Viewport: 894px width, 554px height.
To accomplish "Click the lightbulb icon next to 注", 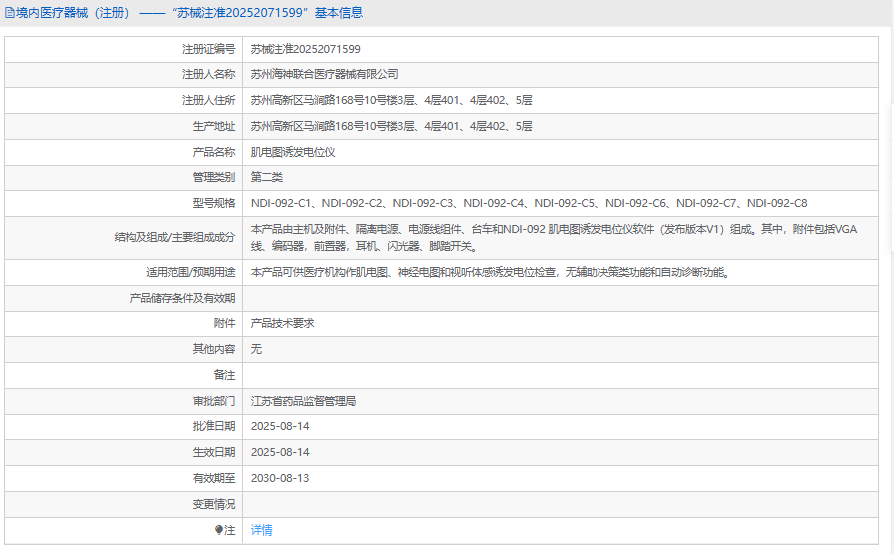I will pyautogui.click(x=219, y=530).
